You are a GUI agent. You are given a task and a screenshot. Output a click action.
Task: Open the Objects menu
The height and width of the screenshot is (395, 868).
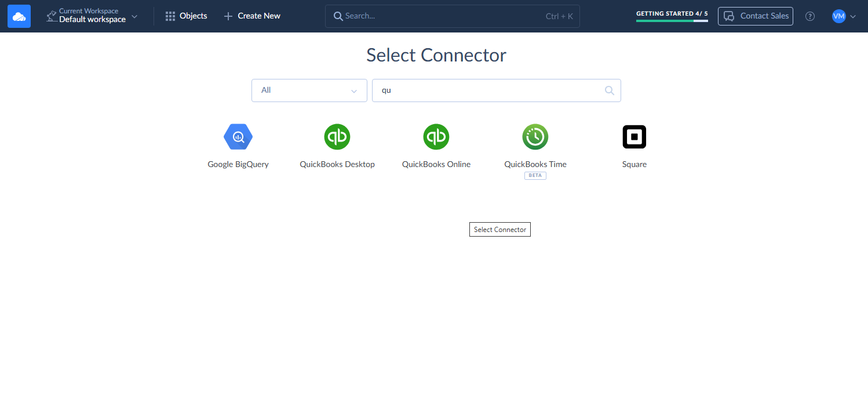point(186,16)
